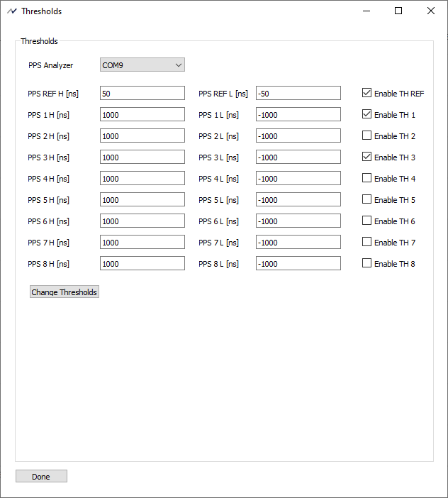The image size is (448, 498).
Task: Check the Enable TH 2 box
Action: [366, 135]
